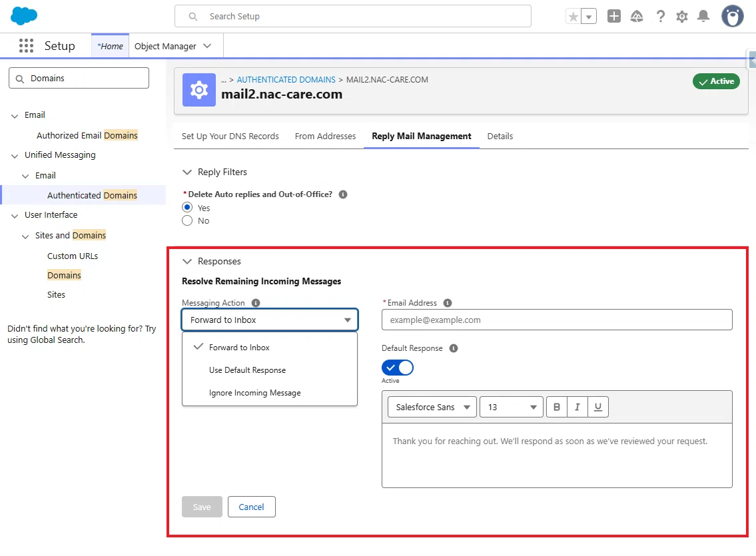Select No for deleting auto replies
Image resolution: width=756 pixels, height=556 pixels.
coord(187,220)
